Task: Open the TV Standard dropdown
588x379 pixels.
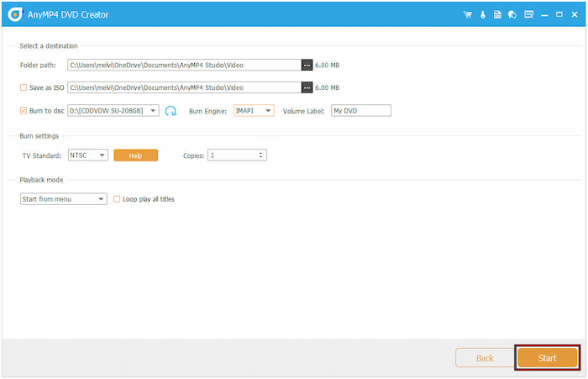Action: click(x=102, y=155)
